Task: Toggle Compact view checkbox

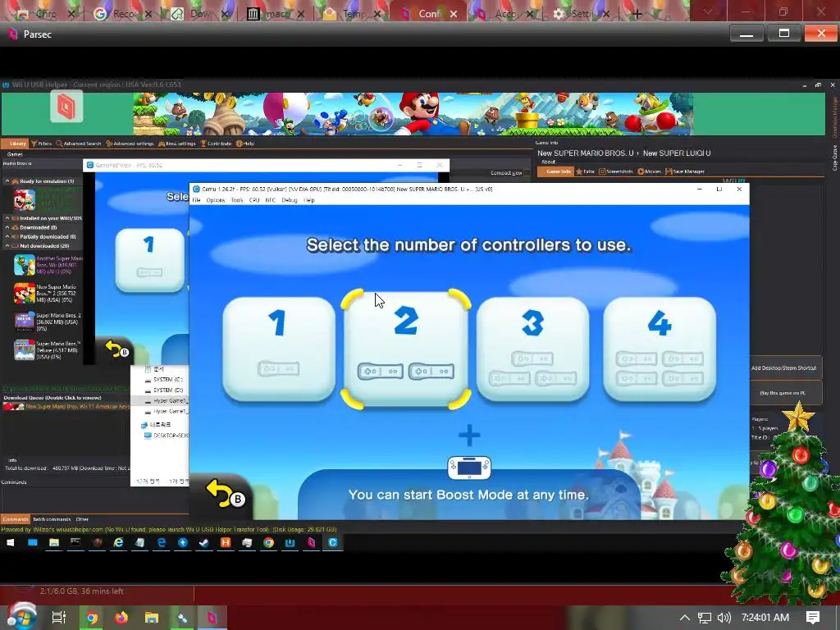Action: [527, 173]
